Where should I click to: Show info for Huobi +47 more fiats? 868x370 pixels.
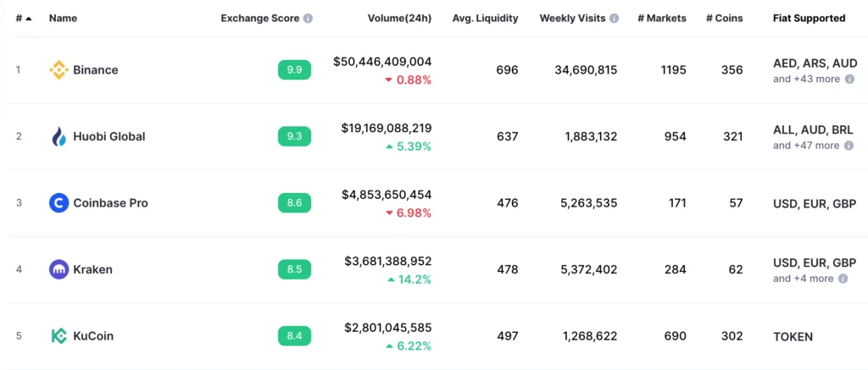[849, 146]
